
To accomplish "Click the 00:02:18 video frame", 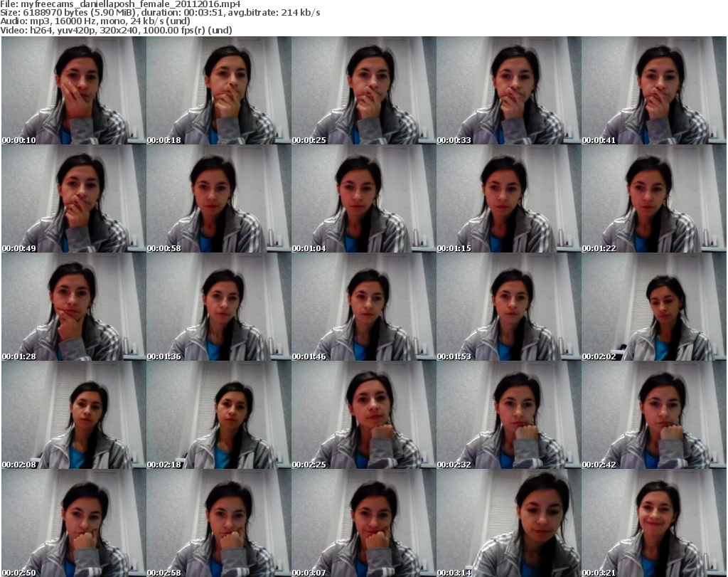I will point(219,415).
